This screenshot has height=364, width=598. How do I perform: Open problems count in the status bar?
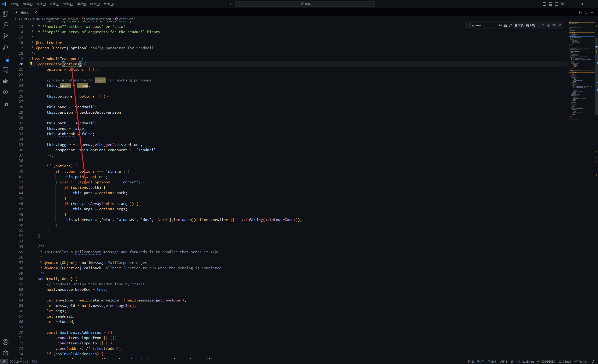tap(19, 361)
